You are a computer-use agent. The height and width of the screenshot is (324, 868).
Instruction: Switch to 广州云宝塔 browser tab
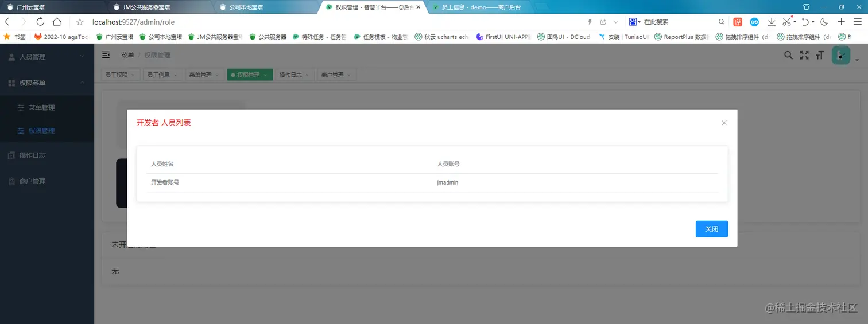[53, 7]
